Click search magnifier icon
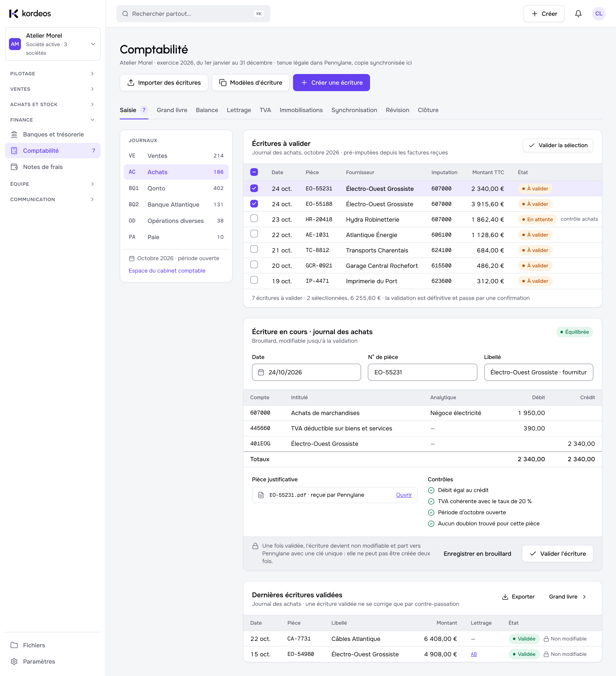 pyautogui.click(x=125, y=14)
